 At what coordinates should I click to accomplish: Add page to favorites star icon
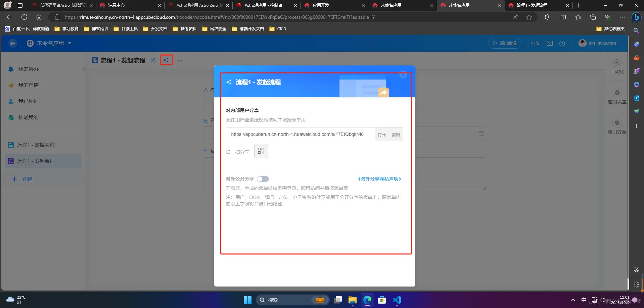529,17
